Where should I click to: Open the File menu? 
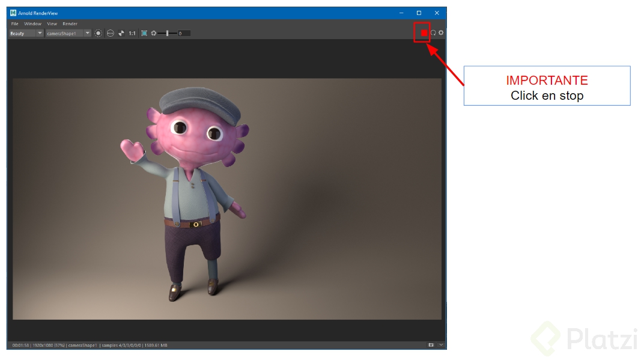15,24
